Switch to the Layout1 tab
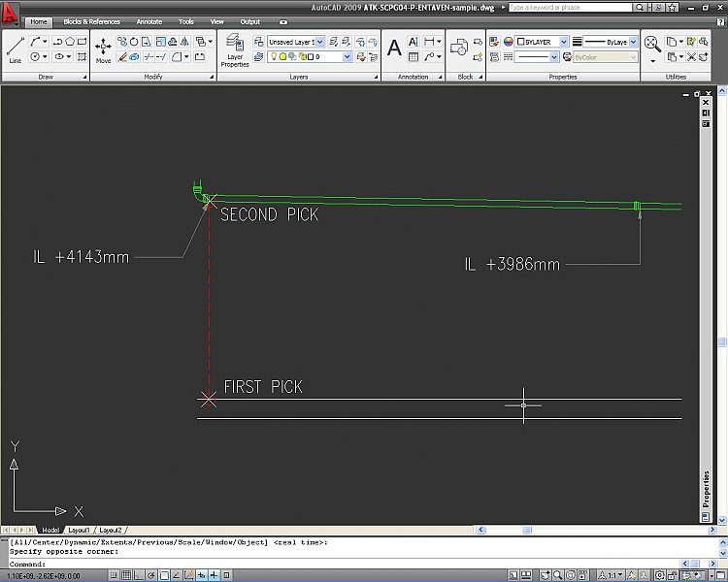 (77, 531)
